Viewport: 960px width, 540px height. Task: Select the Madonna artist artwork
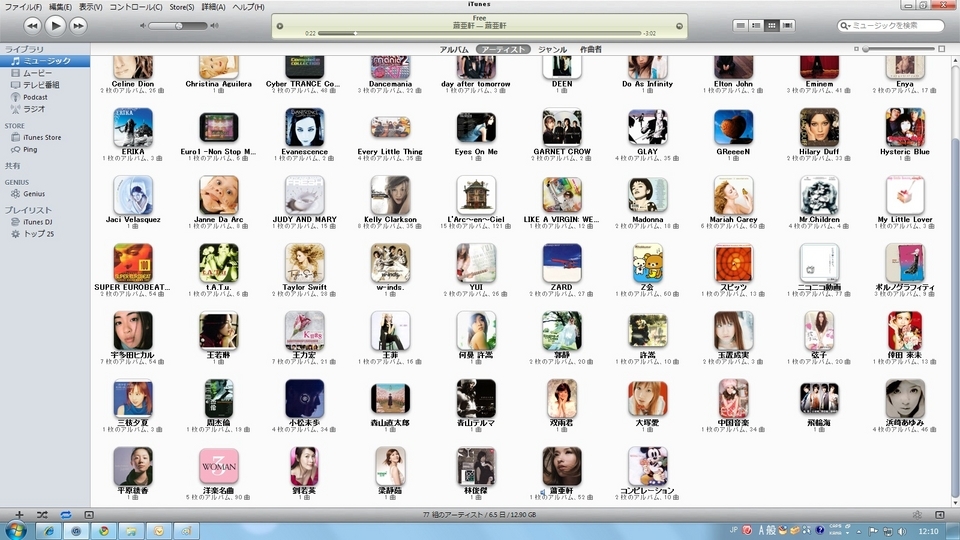coord(647,195)
